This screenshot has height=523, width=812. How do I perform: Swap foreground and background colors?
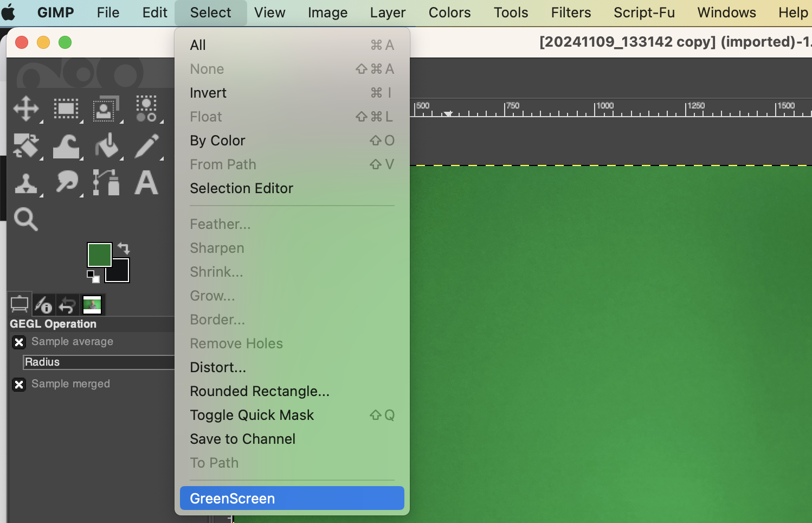point(124,248)
